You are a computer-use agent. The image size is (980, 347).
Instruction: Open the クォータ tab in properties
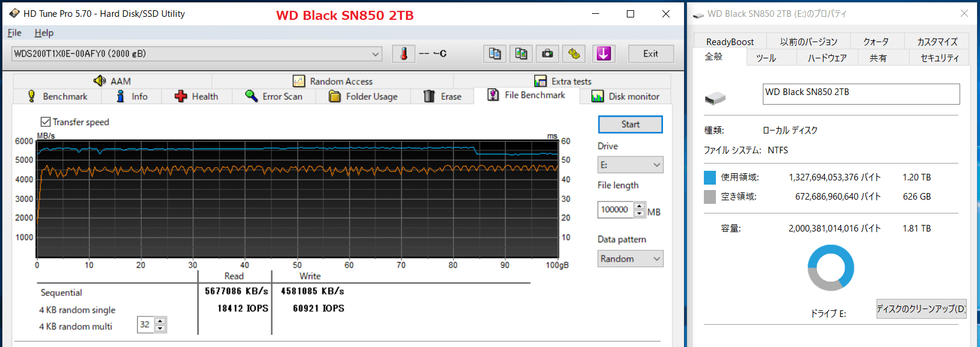pyautogui.click(x=876, y=41)
